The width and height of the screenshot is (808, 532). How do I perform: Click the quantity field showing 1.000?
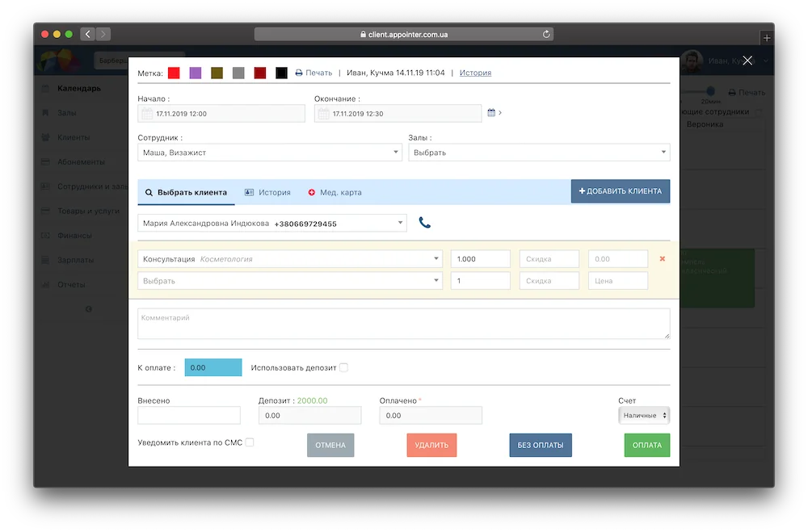(x=480, y=258)
